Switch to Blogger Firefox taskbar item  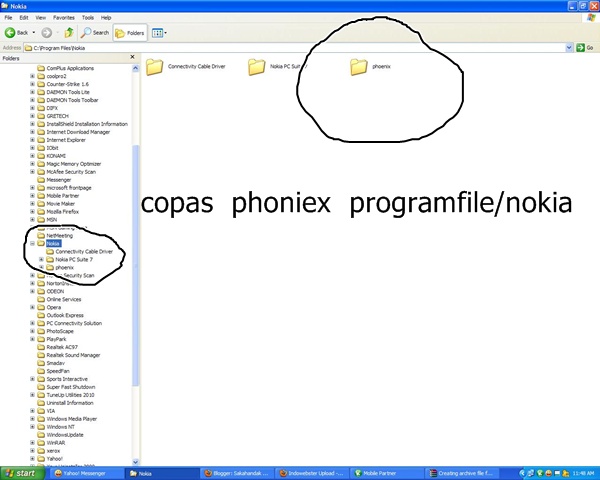(237, 473)
